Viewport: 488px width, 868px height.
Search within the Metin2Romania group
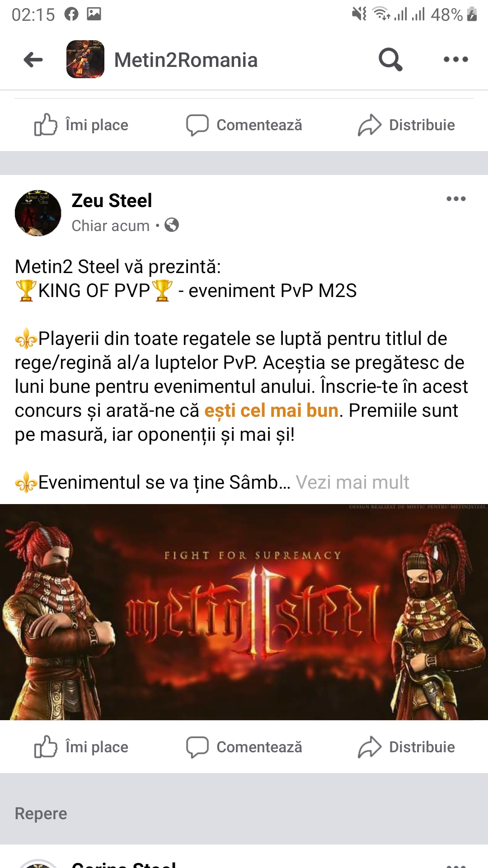point(390,59)
